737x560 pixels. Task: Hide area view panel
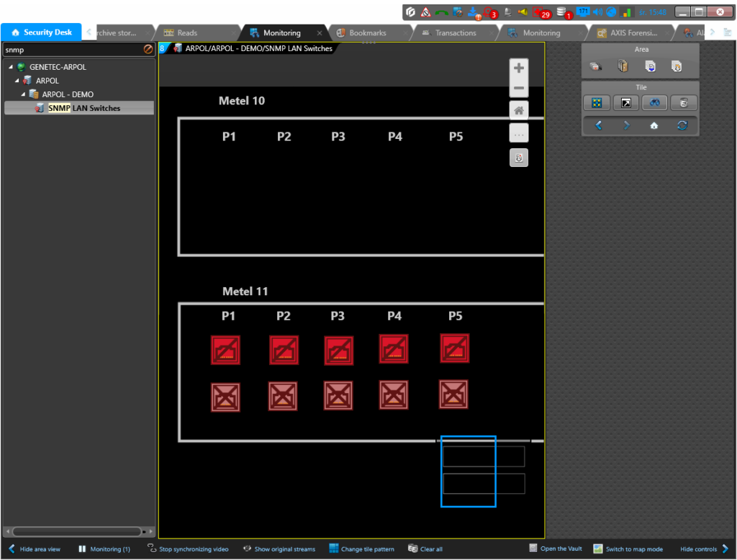pos(34,549)
